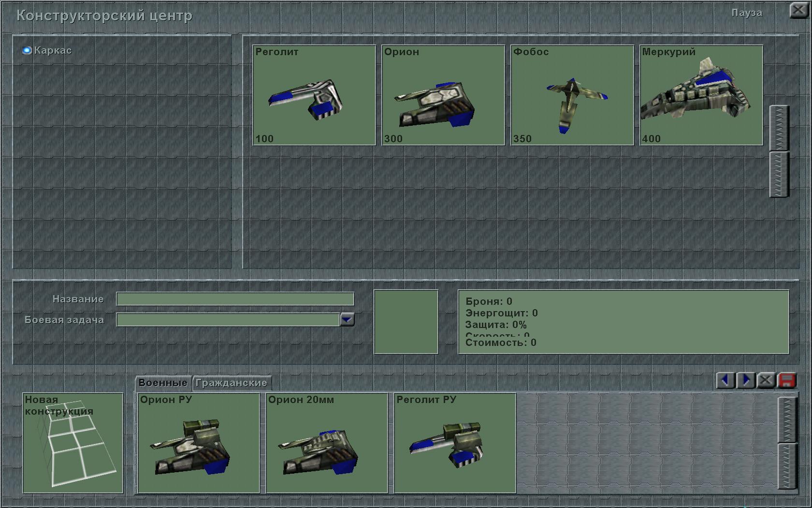Open the Реголит РУ saved design
This screenshot has width=812, height=508.
pos(455,443)
